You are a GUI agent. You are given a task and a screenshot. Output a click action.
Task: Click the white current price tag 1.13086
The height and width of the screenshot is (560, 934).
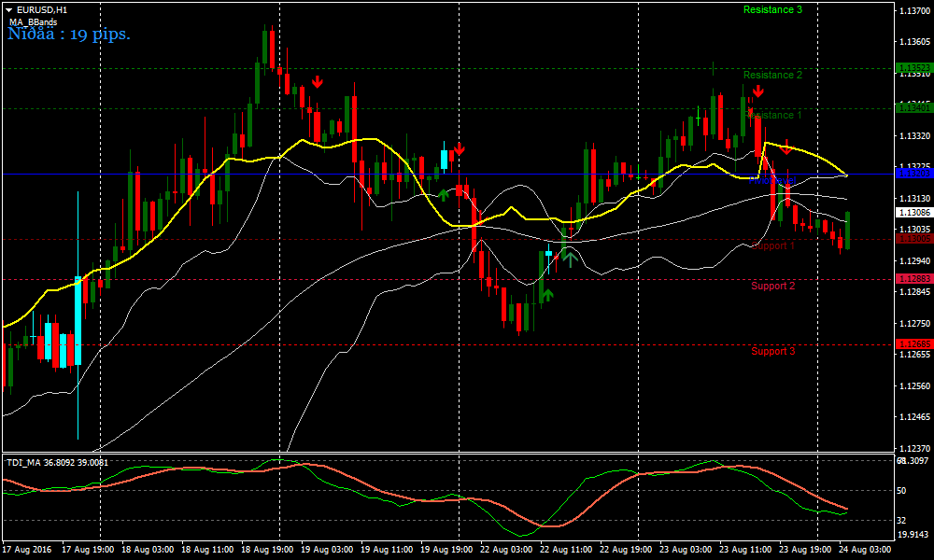click(913, 213)
